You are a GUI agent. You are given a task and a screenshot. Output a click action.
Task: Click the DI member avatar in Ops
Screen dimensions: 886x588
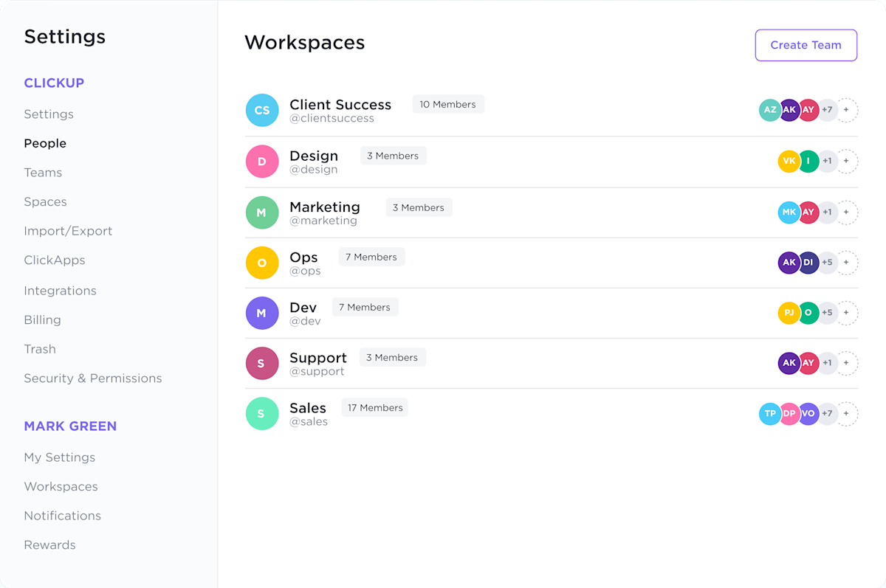(x=808, y=263)
